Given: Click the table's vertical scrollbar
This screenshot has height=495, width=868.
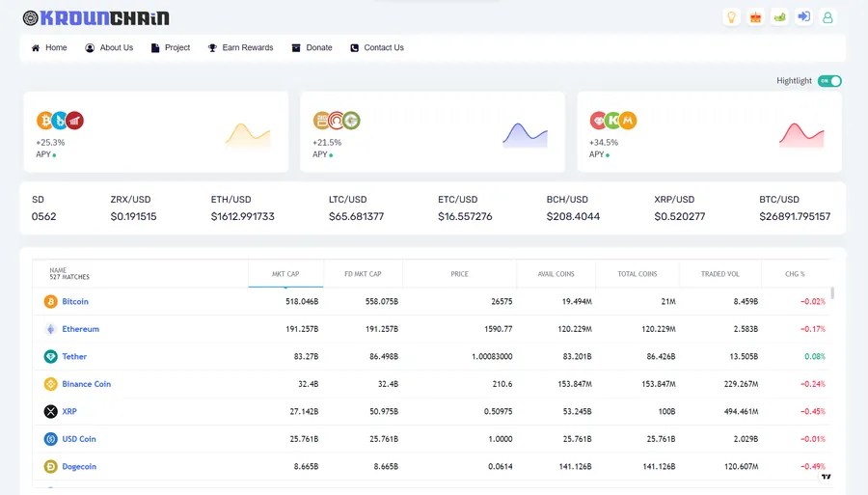Looking at the screenshot, I should (x=832, y=293).
